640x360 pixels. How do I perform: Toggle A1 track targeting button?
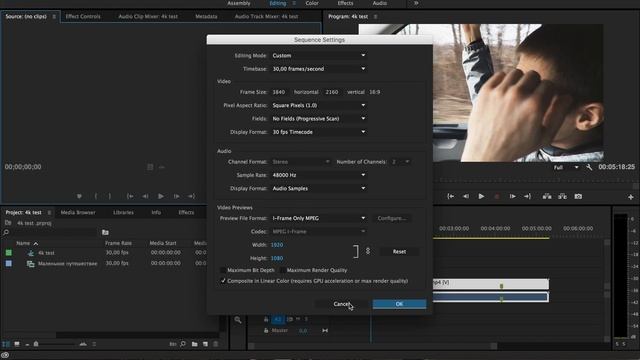278,319
